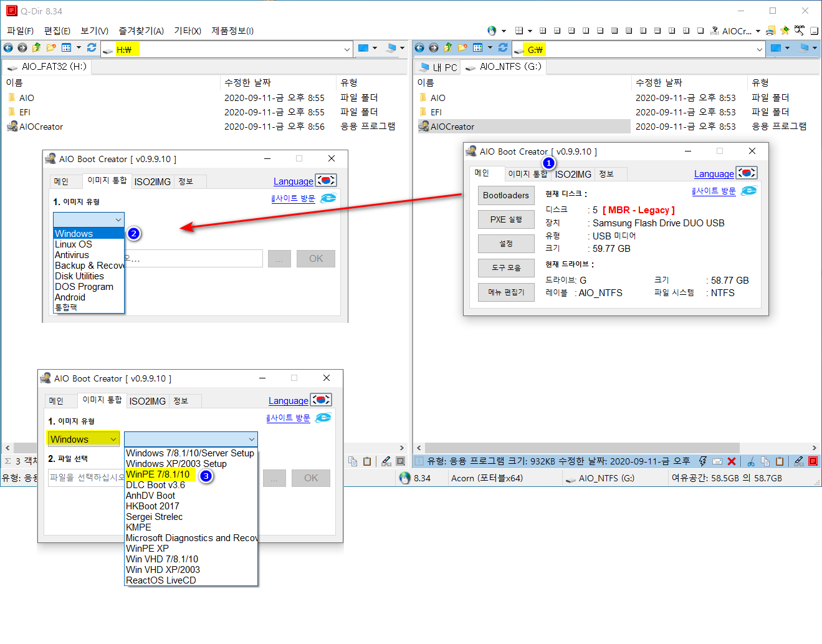Screen dimensions: 822x644
Task: Click the four-pane layout icon
Action: [519, 31]
